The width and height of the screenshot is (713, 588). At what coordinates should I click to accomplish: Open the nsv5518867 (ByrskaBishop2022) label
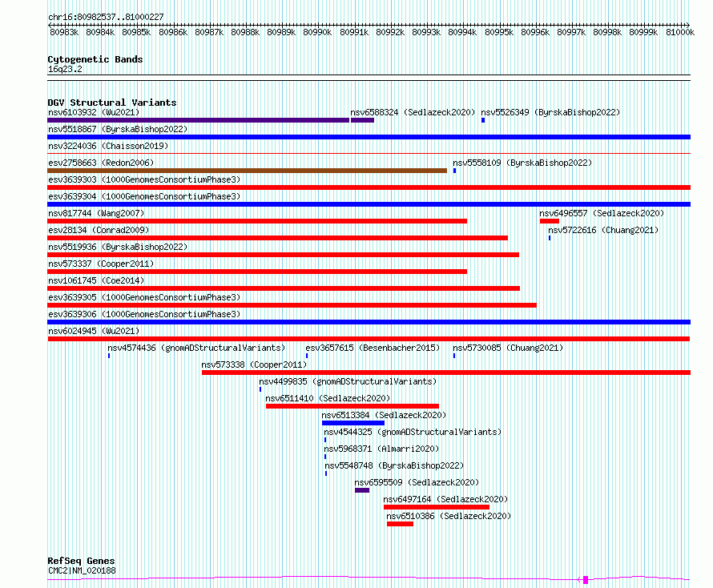pyautogui.click(x=118, y=129)
